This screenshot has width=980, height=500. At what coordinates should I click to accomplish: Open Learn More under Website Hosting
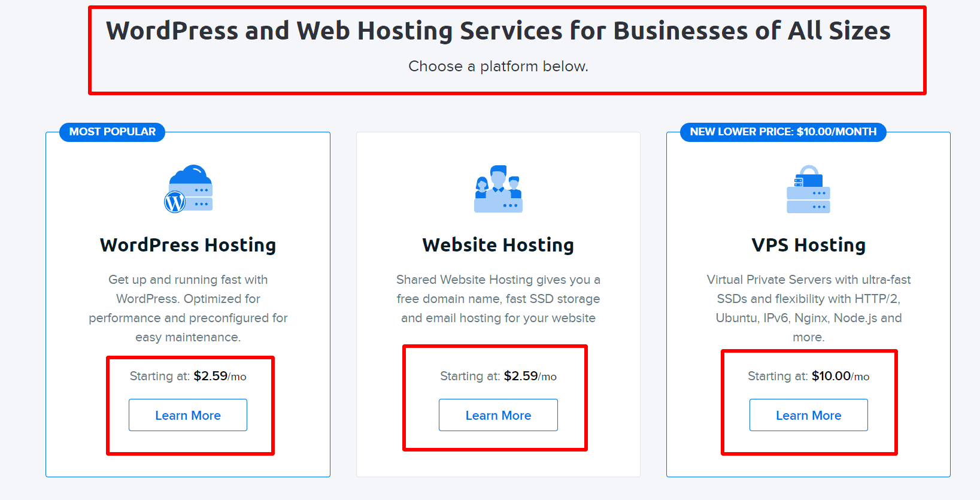[498, 415]
